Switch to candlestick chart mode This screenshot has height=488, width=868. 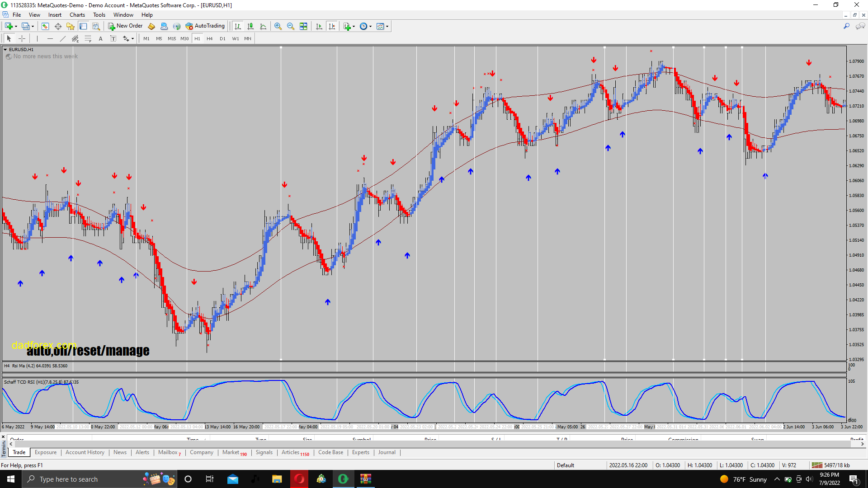[250, 26]
